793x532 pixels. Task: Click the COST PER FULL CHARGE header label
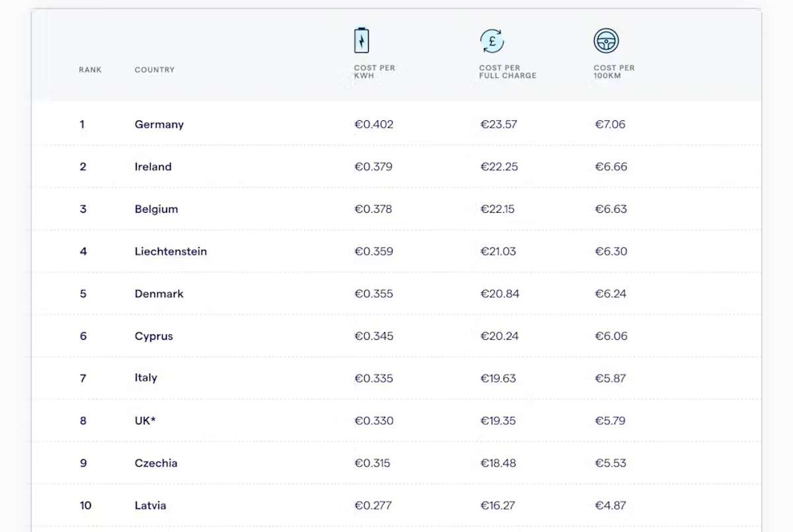tap(508, 72)
